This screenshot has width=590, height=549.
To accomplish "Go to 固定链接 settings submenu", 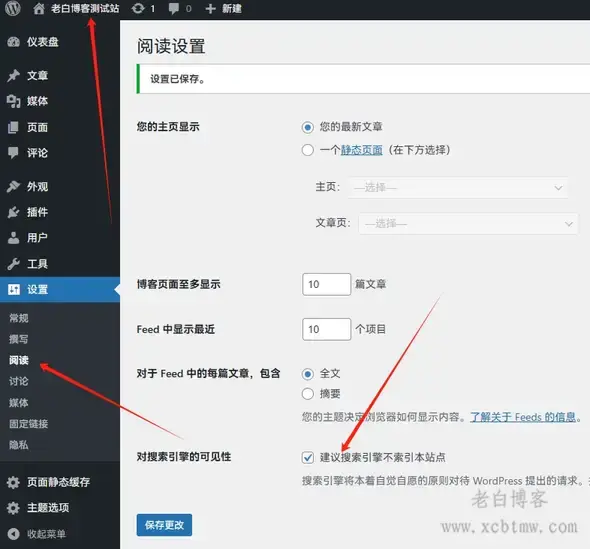I will point(29,424).
